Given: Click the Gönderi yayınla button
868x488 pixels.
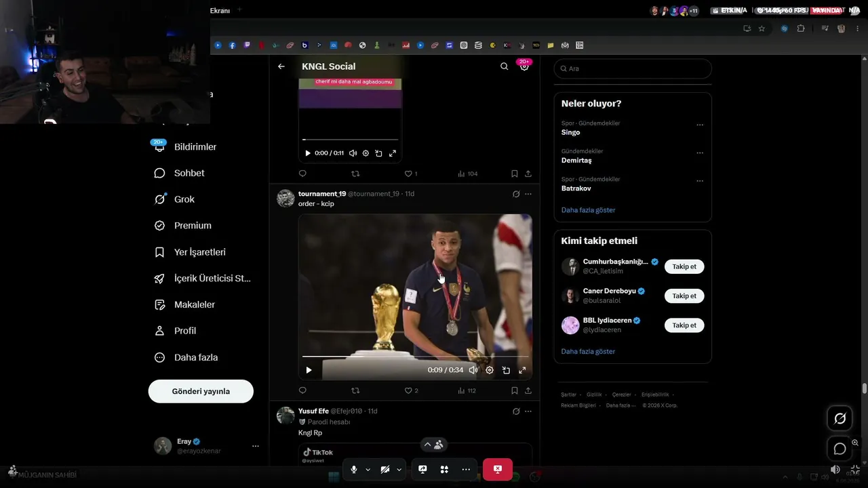Looking at the screenshot, I should click(201, 391).
